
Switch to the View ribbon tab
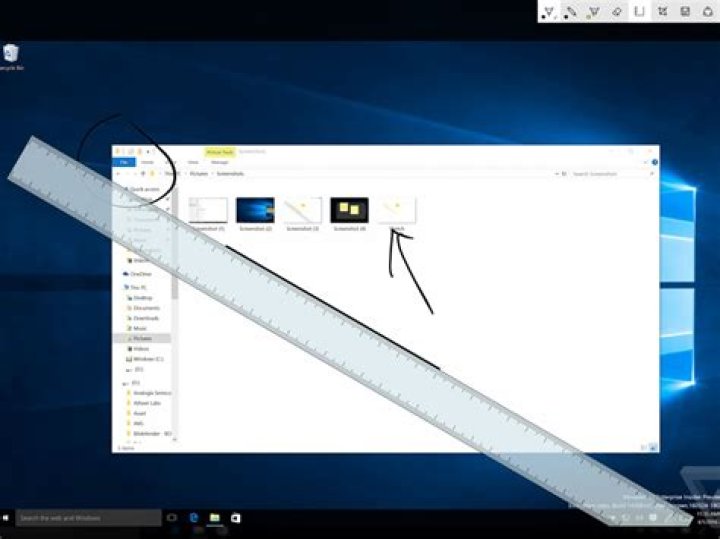(193, 162)
